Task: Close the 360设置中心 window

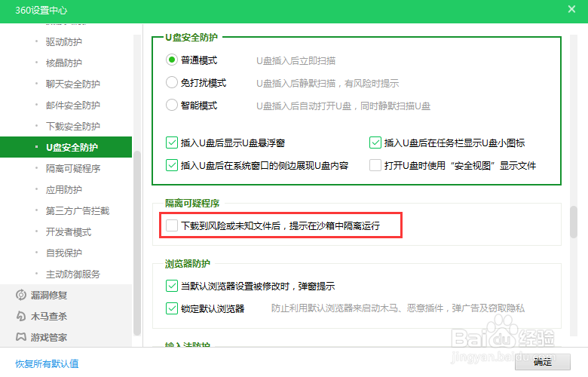Action: pyautogui.click(x=571, y=9)
